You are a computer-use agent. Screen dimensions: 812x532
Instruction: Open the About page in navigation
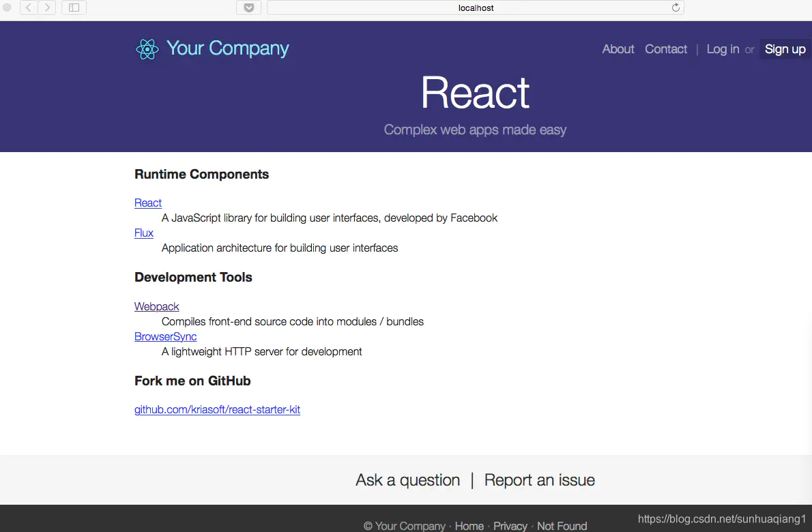(618, 49)
